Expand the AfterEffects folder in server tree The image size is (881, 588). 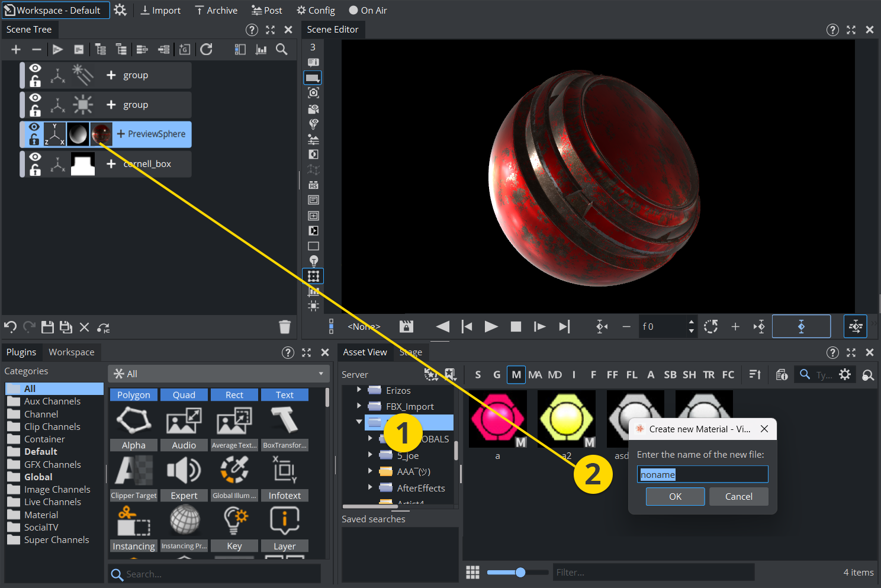tap(370, 488)
